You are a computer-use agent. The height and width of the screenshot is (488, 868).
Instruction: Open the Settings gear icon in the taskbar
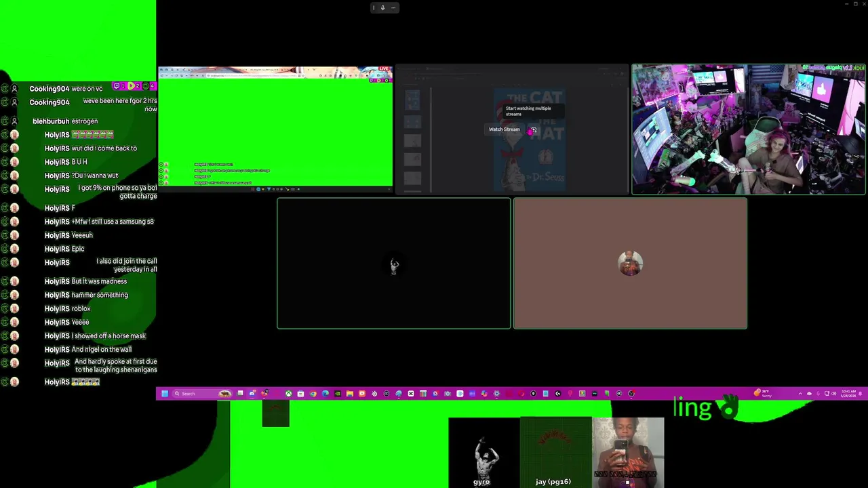point(496,394)
